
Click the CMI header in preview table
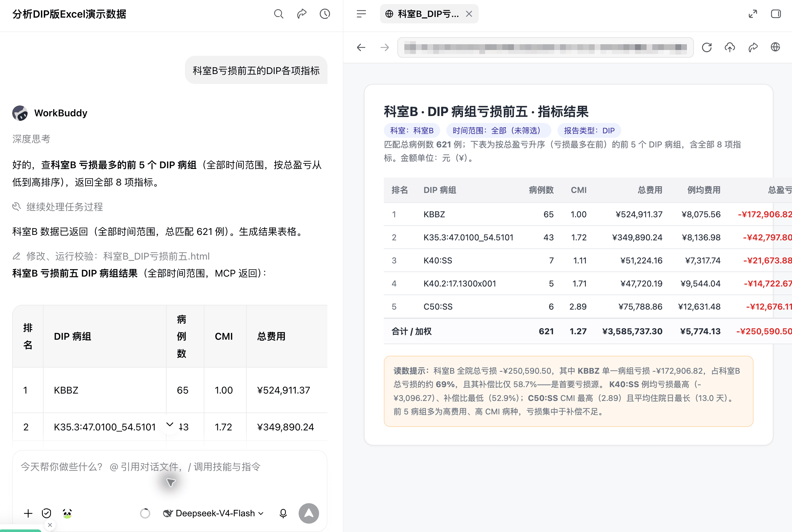coord(579,190)
